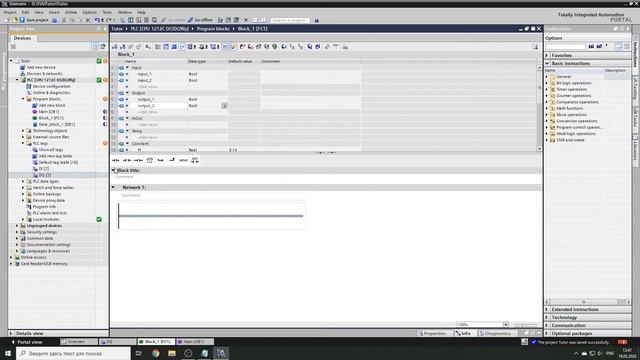Click the interface table scroll down arrow
This screenshot has height=360, width=640.
(x=539, y=149)
